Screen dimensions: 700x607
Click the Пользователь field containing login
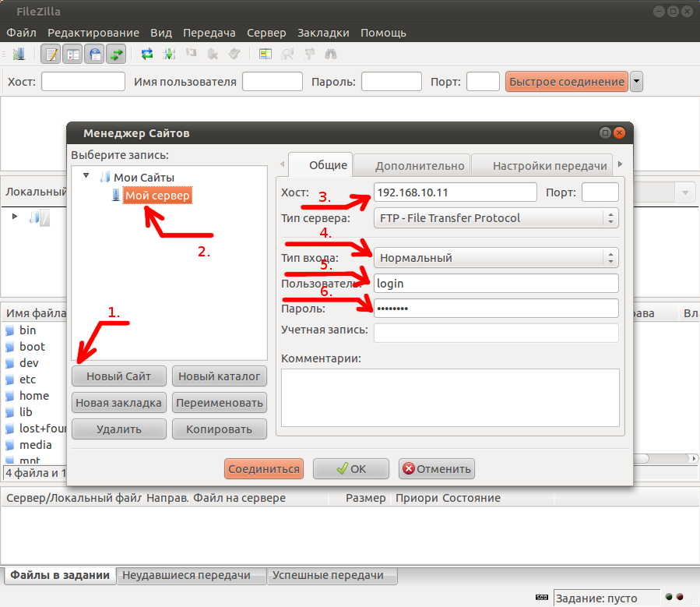click(496, 283)
